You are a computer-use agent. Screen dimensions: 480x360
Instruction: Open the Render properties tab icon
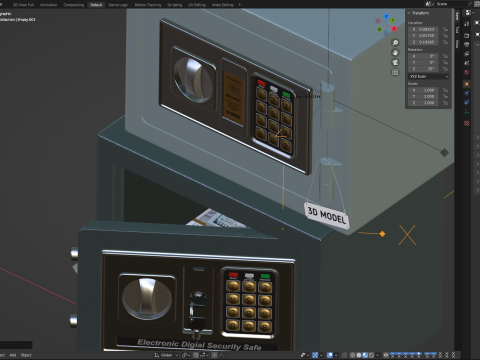click(x=467, y=35)
